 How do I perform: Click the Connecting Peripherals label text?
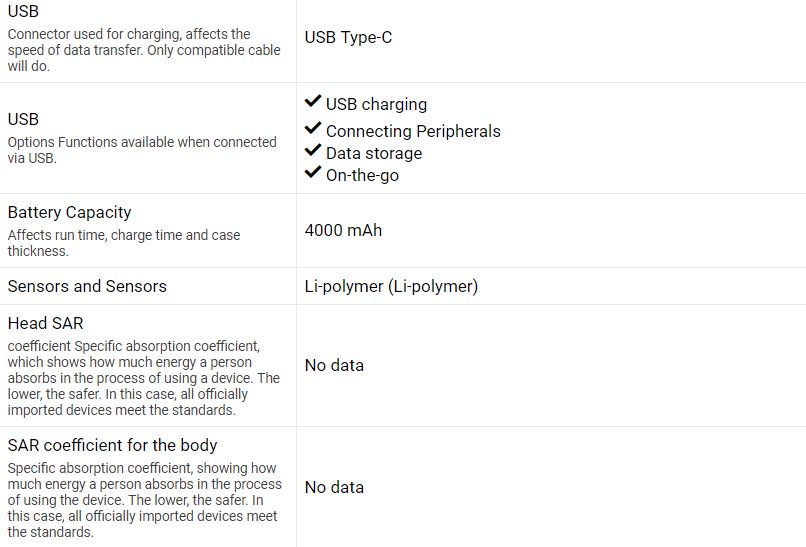413,131
